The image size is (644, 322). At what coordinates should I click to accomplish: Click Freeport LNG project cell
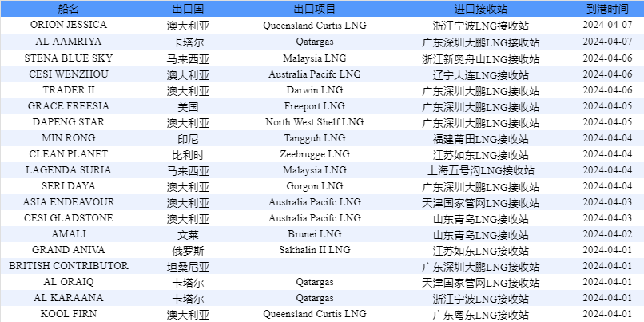click(x=315, y=106)
